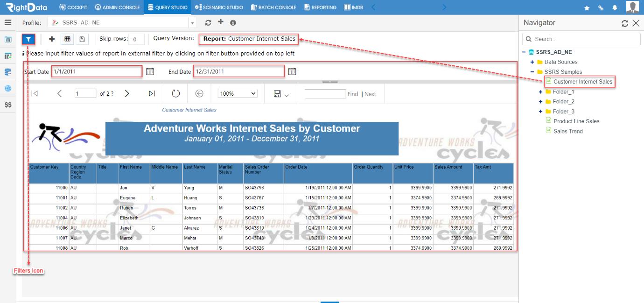Viewport: 644px width, 303px height.
Task: Open the End Date calendar picker
Action: coord(292,71)
